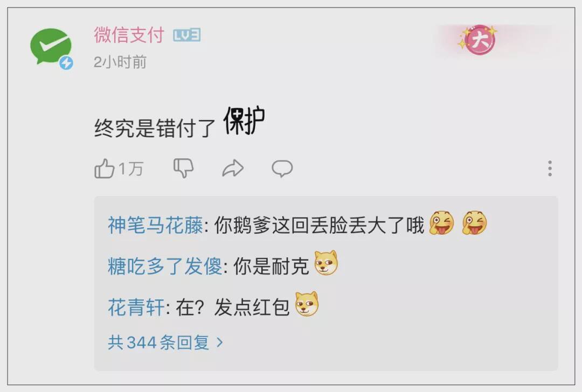This screenshot has height=392, width=582.
Task: Click the 2小时前 timestamp
Action: pos(120,62)
